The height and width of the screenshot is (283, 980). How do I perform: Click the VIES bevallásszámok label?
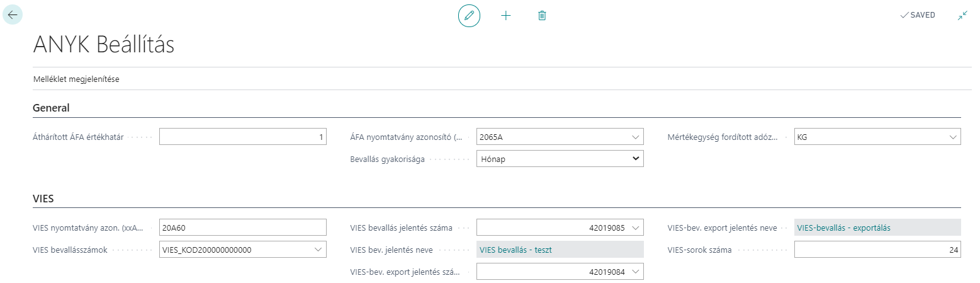tap(70, 250)
